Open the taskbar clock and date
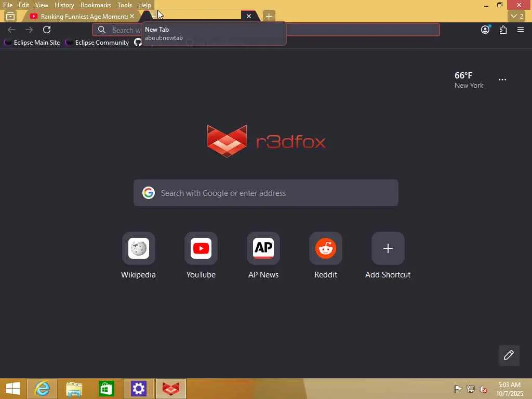This screenshot has width=532, height=399. coord(510,389)
